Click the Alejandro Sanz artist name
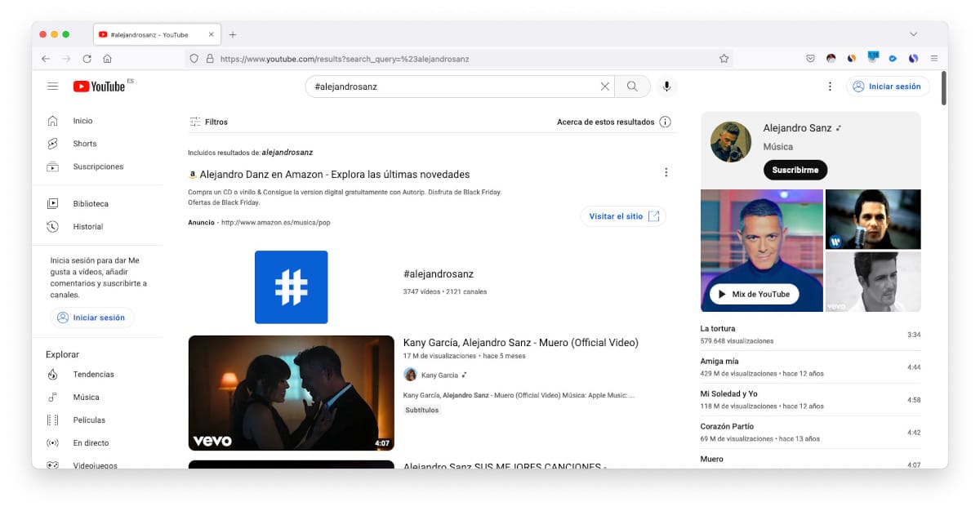 coord(797,128)
